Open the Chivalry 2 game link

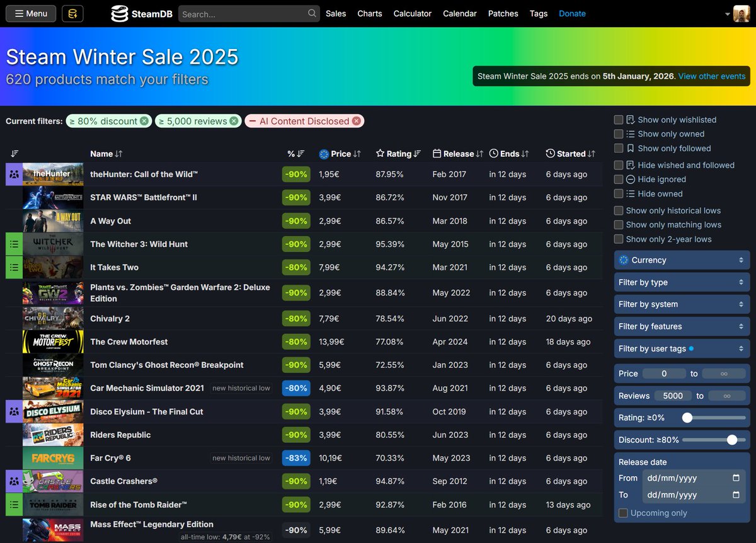click(110, 319)
